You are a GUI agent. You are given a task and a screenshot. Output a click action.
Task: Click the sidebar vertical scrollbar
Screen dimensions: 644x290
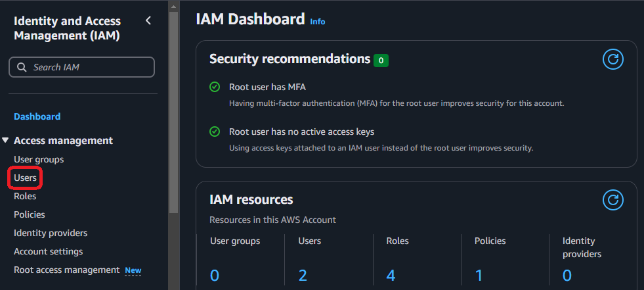coord(173,112)
